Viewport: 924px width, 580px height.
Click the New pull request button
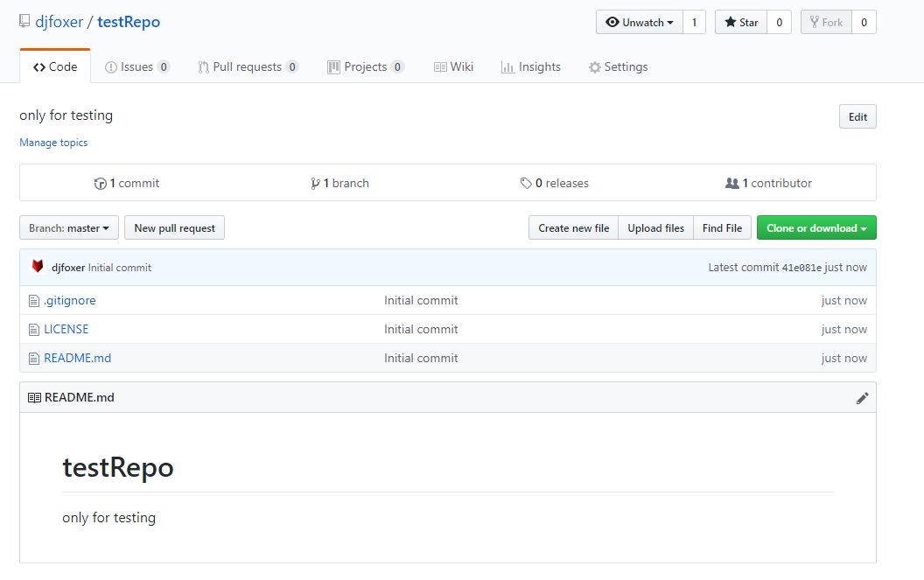click(174, 228)
